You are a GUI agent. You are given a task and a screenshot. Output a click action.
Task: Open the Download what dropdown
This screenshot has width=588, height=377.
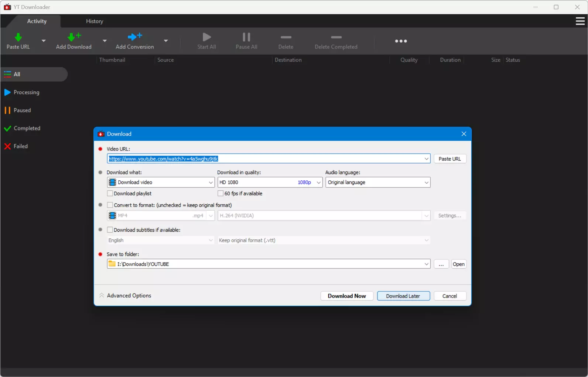[x=161, y=182]
